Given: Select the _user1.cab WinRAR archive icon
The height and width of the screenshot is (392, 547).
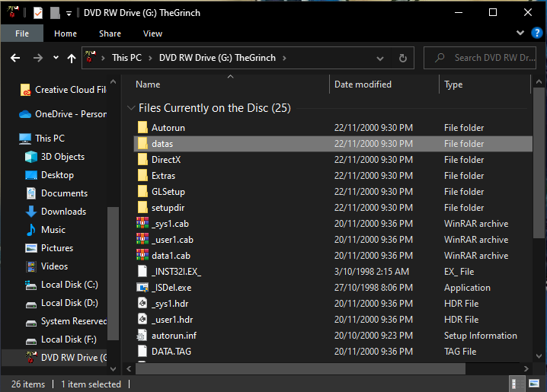Looking at the screenshot, I should coord(142,239).
